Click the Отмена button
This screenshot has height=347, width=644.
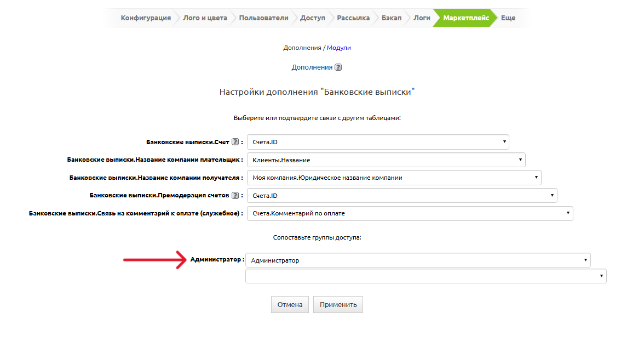(290, 305)
